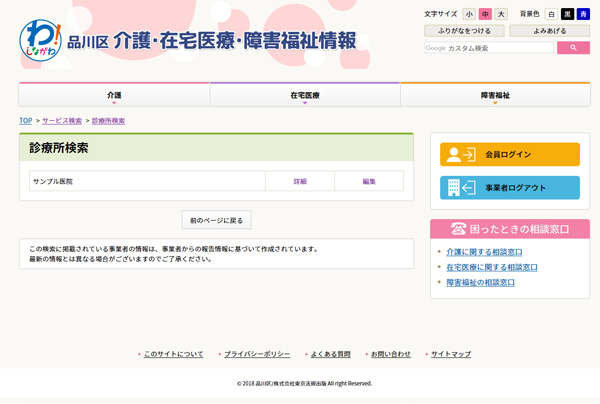
Task: Click 会員ログイン text on the orange button
Action: 508,155
